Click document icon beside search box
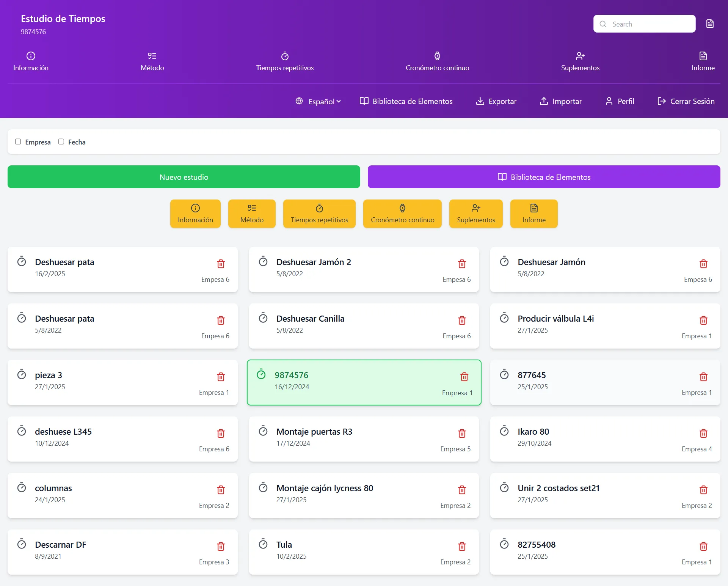This screenshot has height=586, width=728. 710,24
